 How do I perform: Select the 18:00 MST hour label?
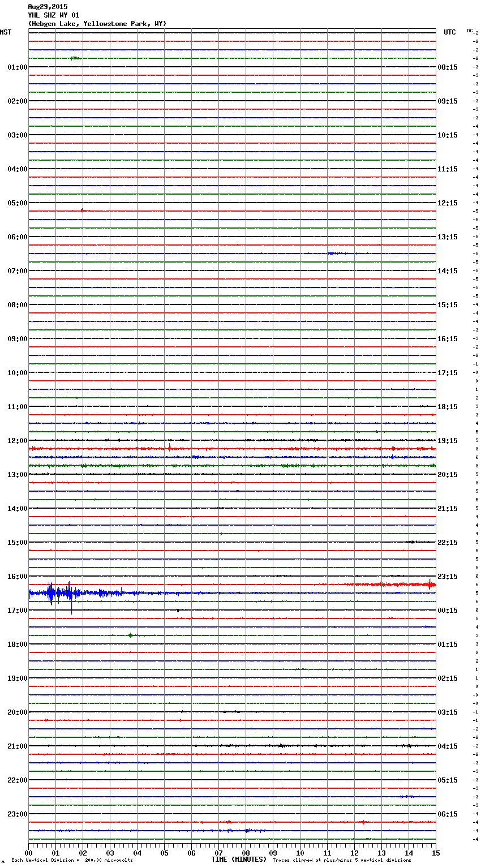point(18,644)
